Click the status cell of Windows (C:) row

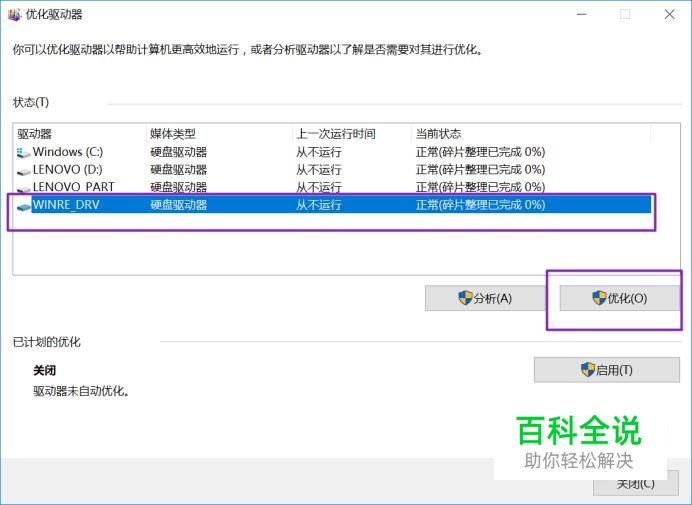[x=480, y=152]
